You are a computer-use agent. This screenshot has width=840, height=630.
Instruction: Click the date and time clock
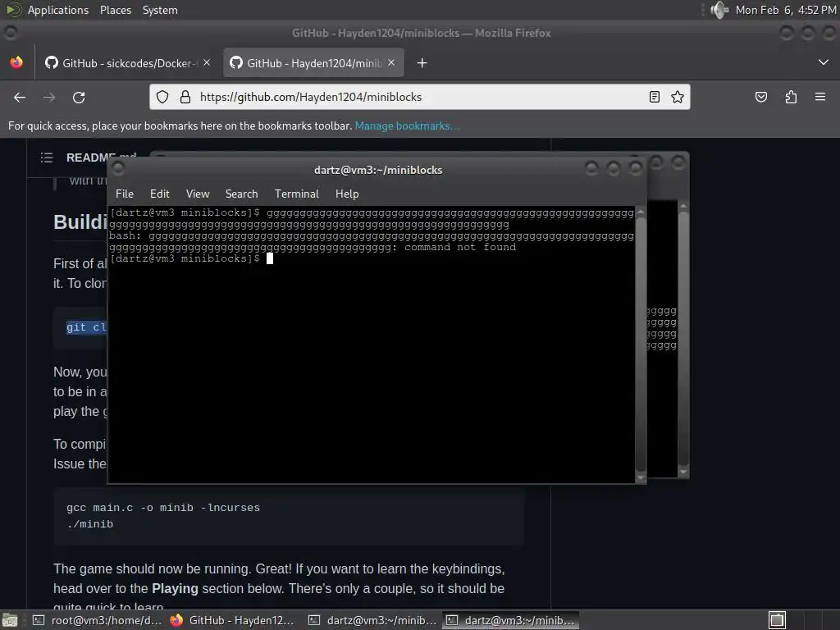click(785, 10)
